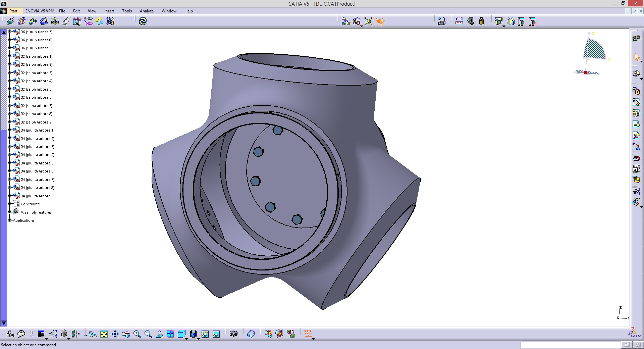The image size is (644, 349).
Task: Open the Formula f(x) tool
Action: click(x=10, y=334)
